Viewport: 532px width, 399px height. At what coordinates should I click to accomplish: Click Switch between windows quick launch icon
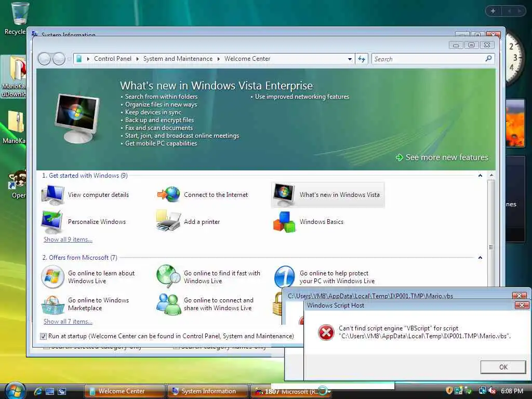(62, 391)
